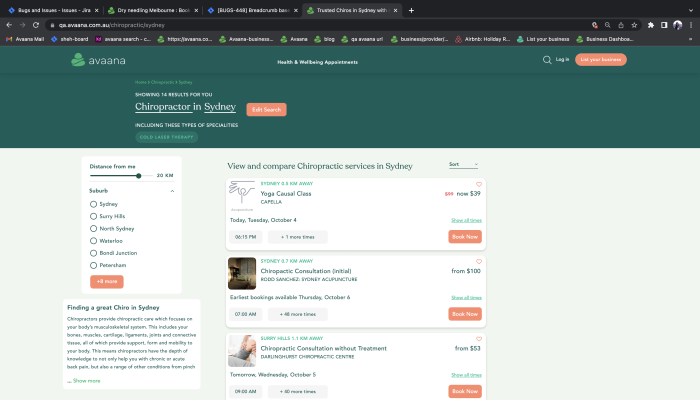Click the avaana logo in header
700x400 pixels.
(x=98, y=60)
